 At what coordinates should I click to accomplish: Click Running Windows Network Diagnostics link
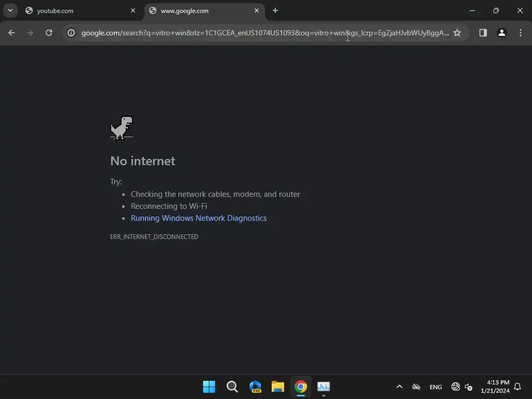(x=198, y=218)
